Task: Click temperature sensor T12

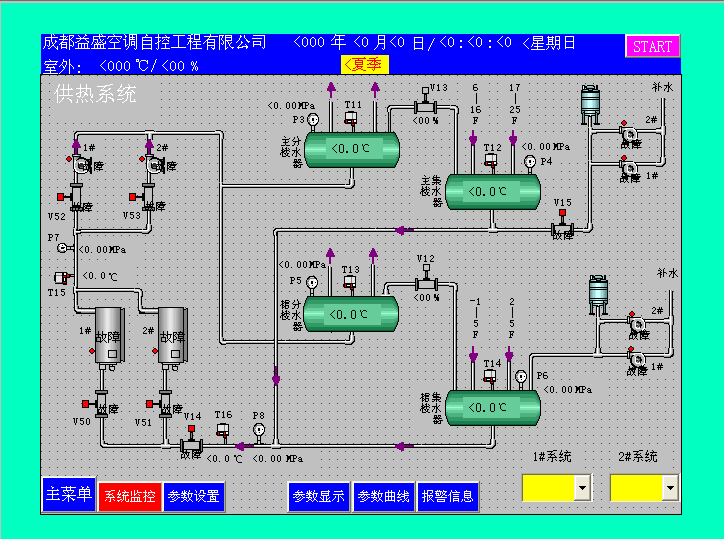Action: [x=491, y=162]
